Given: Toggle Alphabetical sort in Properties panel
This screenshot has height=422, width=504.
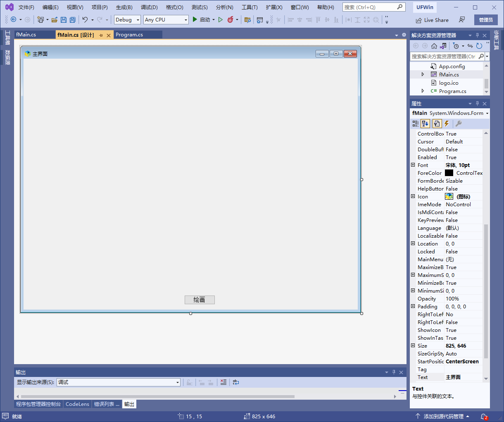Looking at the screenshot, I should click(426, 123).
